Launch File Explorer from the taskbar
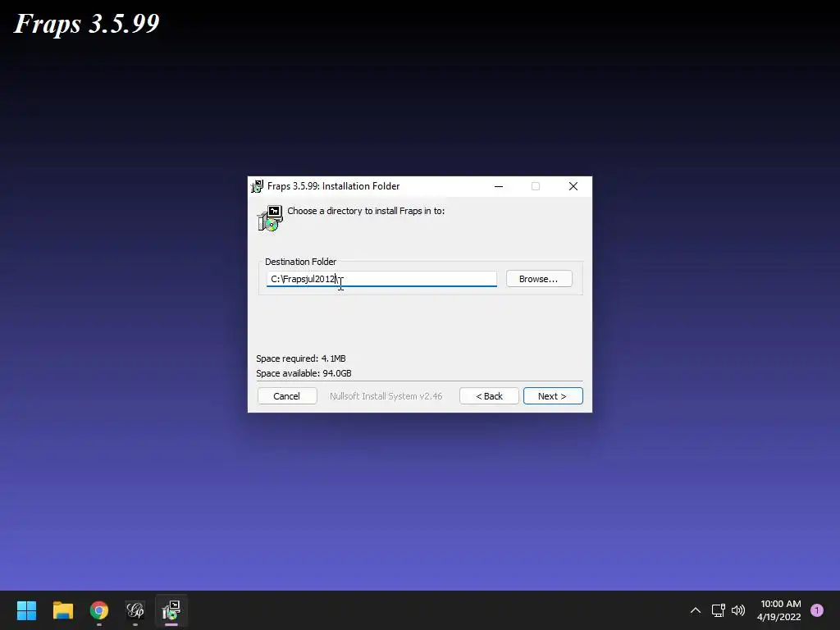 coord(62,610)
